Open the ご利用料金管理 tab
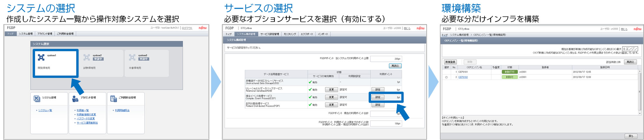 pyautogui.click(x=65, y=34)
